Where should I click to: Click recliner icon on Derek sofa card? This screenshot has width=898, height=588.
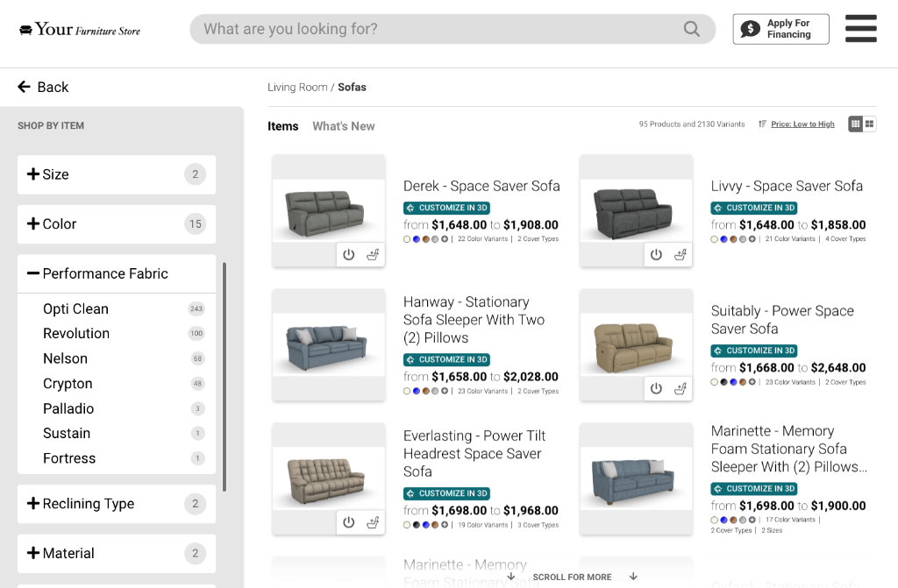[373, 255]
